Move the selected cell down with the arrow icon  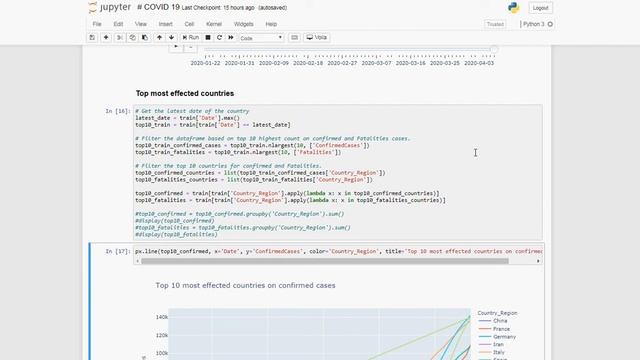pyautogui.click(x=171, y=38)
